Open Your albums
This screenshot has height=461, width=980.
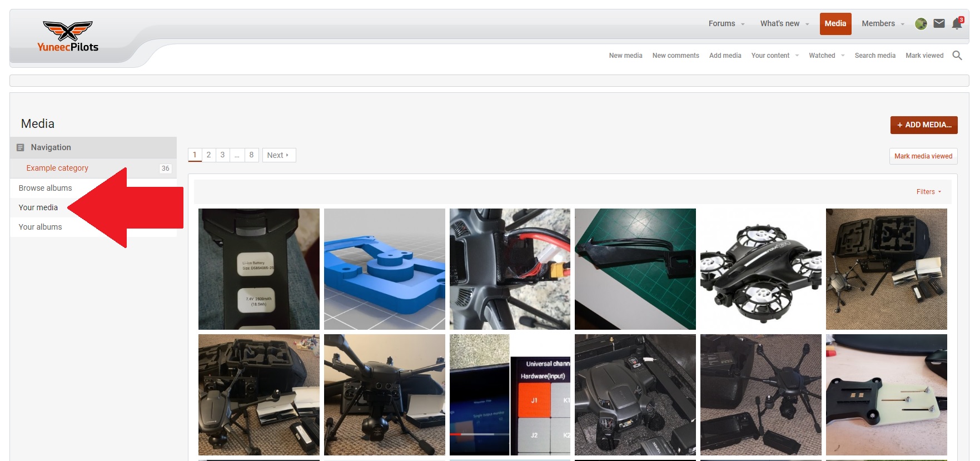pyautogui.click(x=40, y=227)
